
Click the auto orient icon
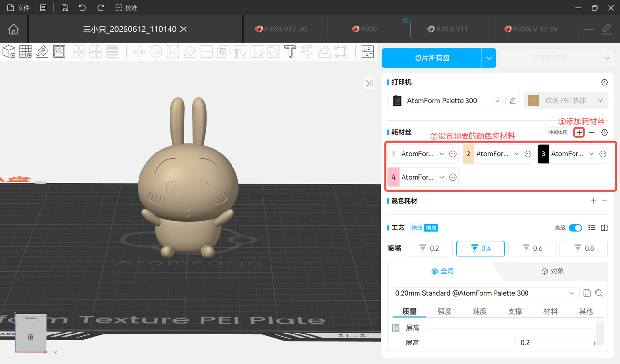(43, 51)
